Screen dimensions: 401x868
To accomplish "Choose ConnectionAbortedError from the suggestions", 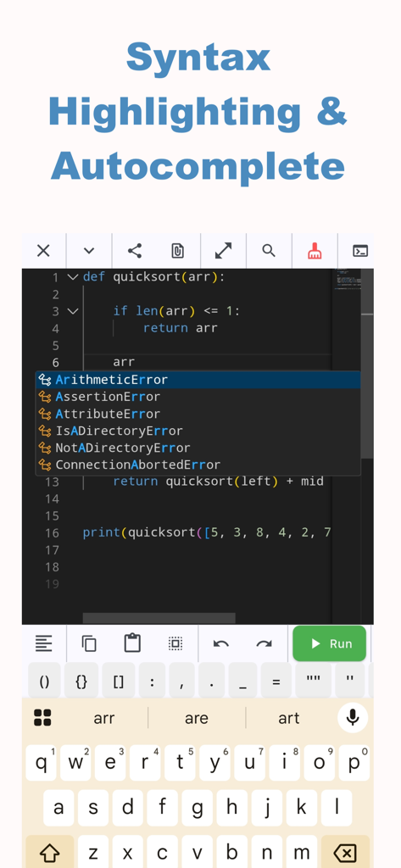I will (x=198, y=465).
